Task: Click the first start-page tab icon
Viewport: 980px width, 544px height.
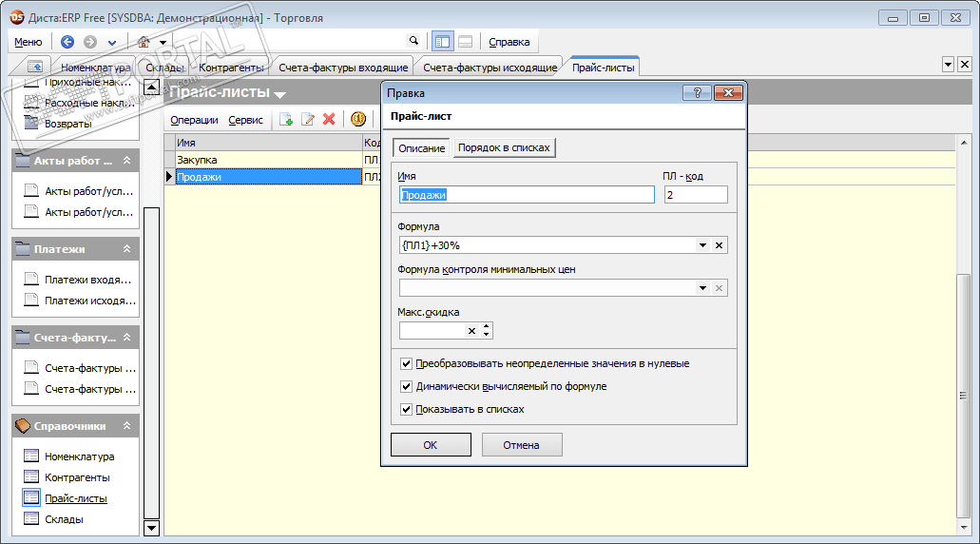Action: coord(35,67)
